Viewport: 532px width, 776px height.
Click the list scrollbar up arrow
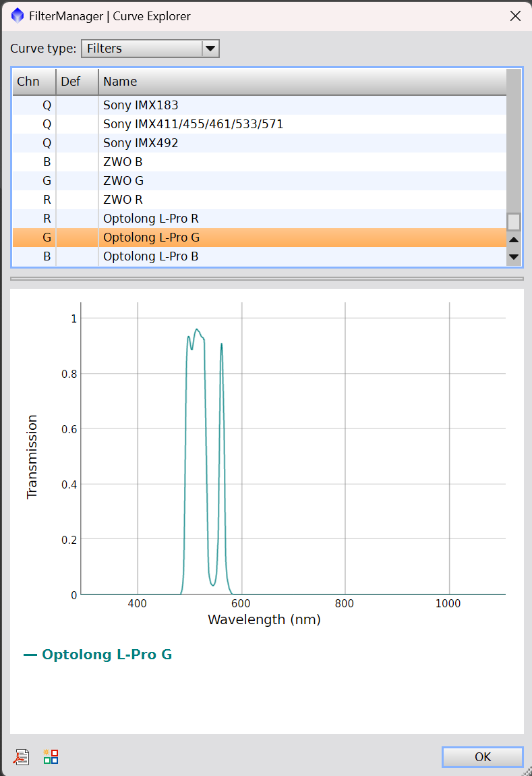(x=514, y=240)
